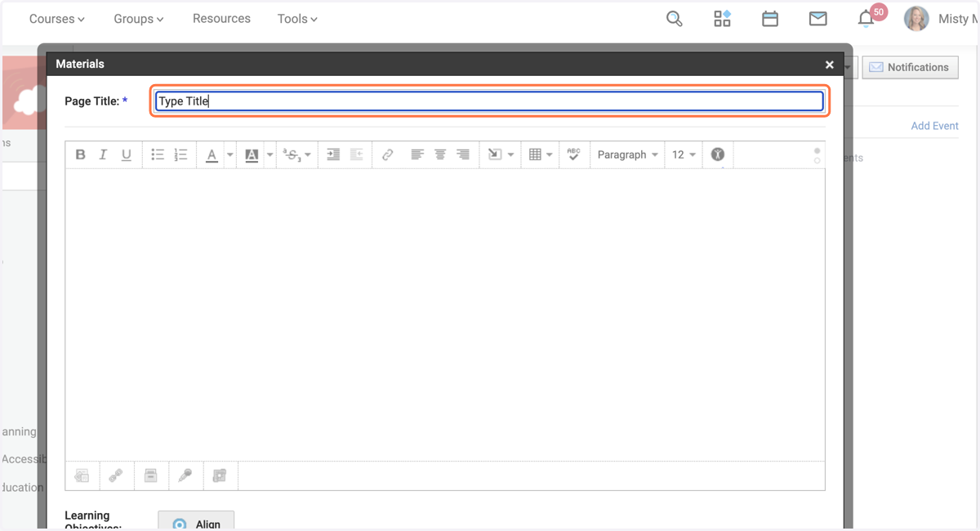This screenshot has width=980, height=531.
Task: Open the notifications bell with 50 badge
Action: point(871,16)
